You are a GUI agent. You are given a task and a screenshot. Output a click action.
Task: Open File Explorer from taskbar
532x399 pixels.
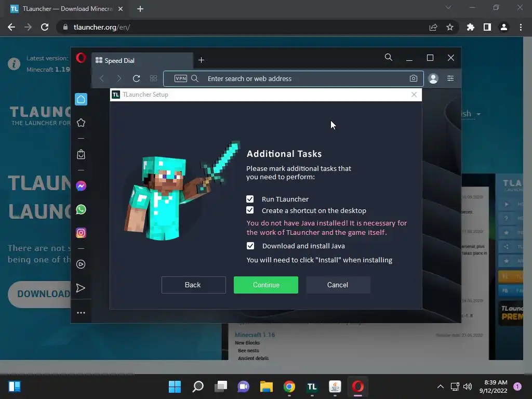click(x=267, y=387)
